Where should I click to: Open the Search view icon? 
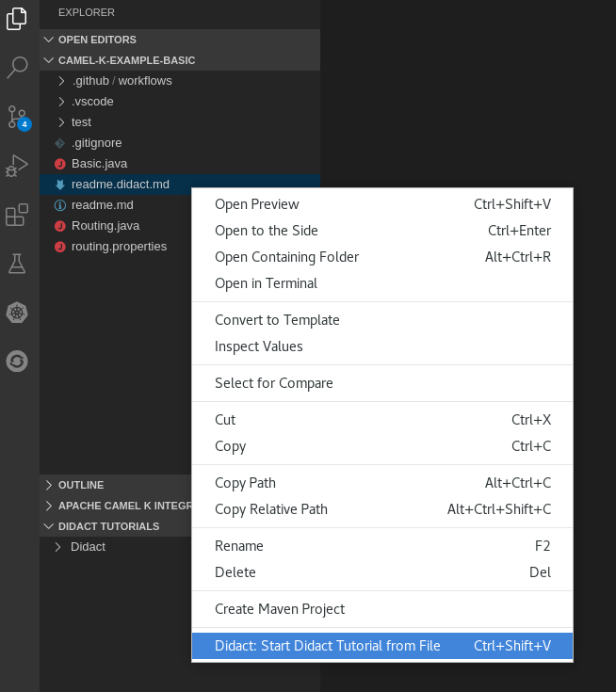click(x=17, y=68)
